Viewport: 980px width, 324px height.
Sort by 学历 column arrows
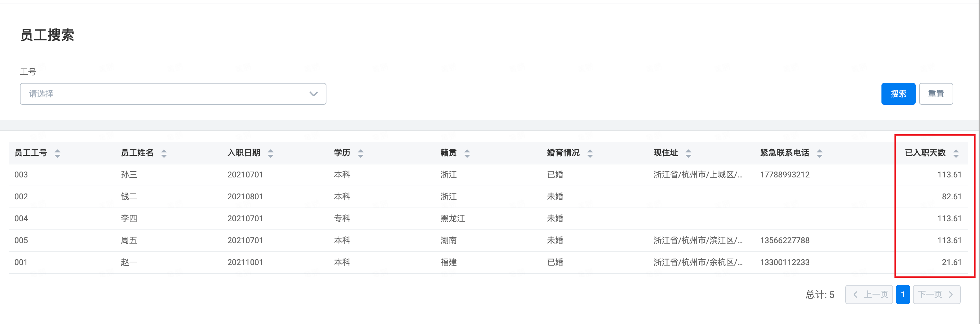(361, 153)
